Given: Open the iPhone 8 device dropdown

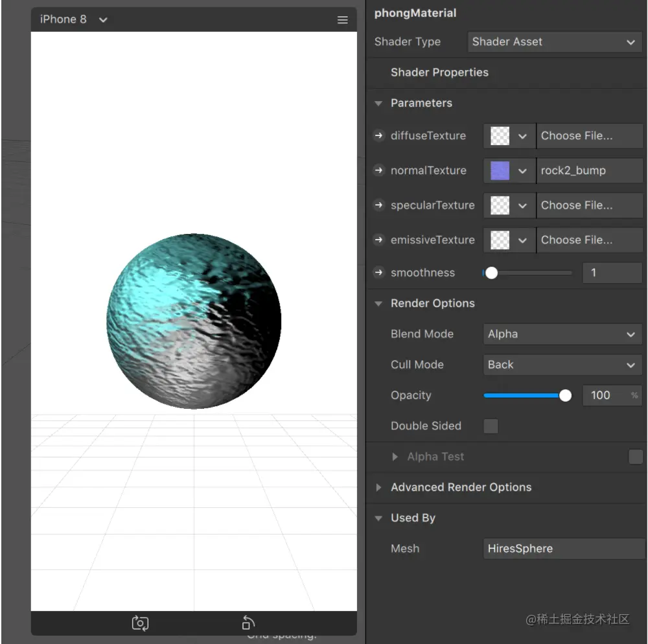Looking at the screenshot, I should pos(74,19).
